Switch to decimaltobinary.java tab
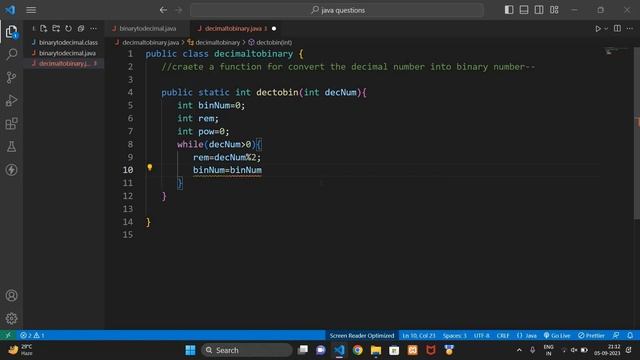This screenshot has height=360, width=640. [x=232, y=29]
